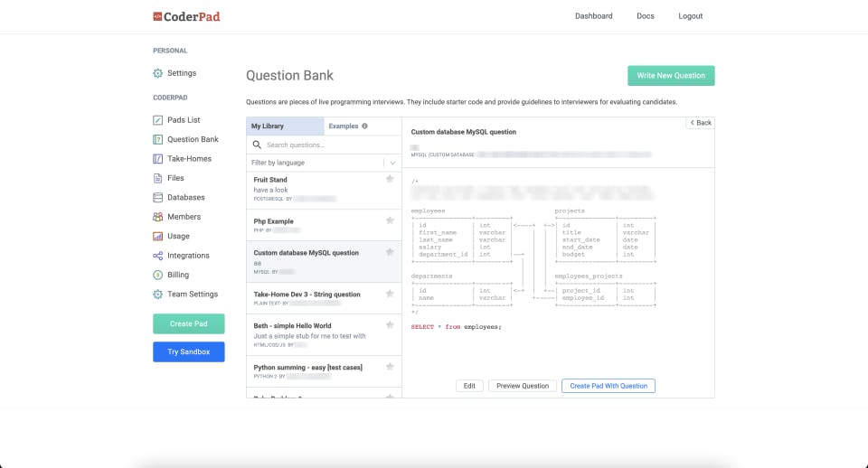Click the Write New Question button
The height and width of the screenshot is (468, 868).
click(x=671, y=76)
